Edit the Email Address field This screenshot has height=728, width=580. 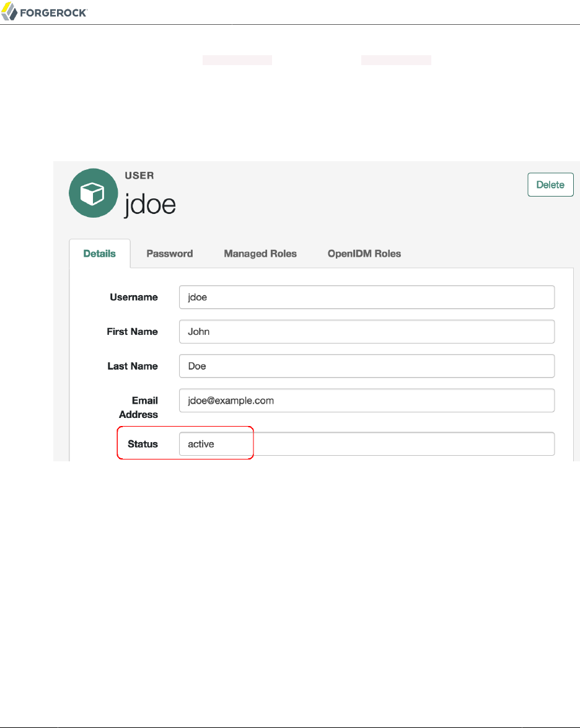(x=367, y=400)
